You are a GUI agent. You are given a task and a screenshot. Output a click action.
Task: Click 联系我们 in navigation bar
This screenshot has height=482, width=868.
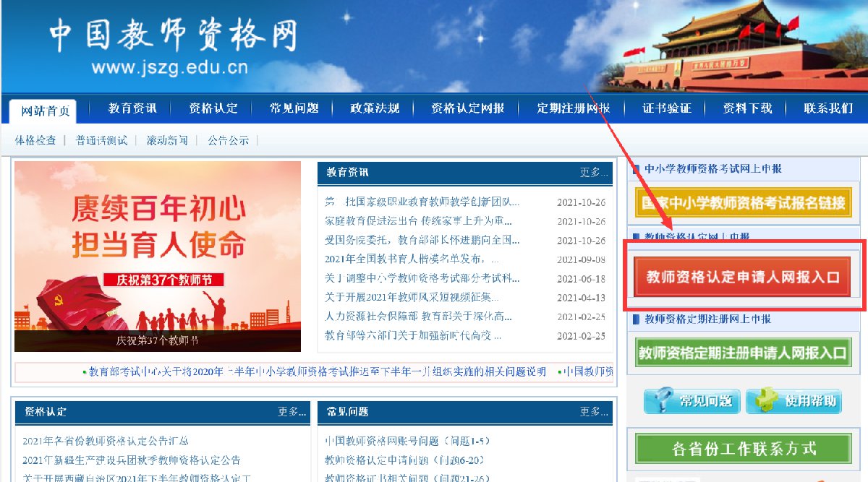(828, 108)
